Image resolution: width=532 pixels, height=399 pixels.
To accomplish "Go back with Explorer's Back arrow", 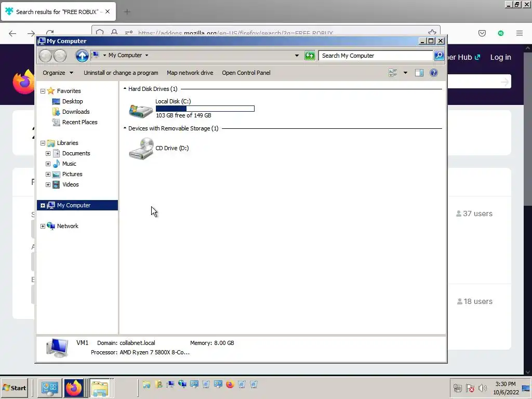I will [46, 56].
